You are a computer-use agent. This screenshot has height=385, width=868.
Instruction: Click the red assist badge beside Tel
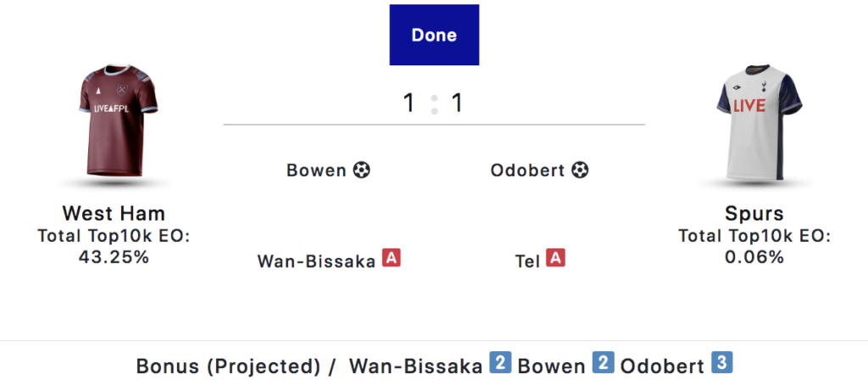pyautogui.click(x=555, y=258)
